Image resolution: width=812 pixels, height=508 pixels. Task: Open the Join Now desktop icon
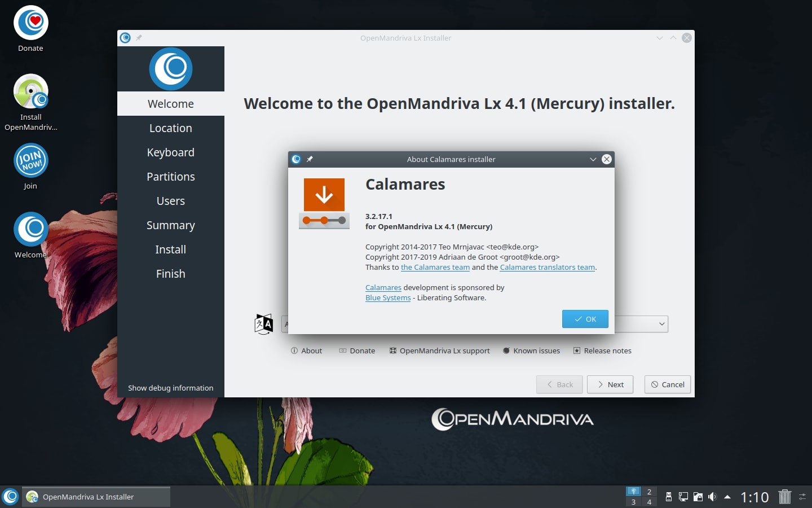point(30,161)
